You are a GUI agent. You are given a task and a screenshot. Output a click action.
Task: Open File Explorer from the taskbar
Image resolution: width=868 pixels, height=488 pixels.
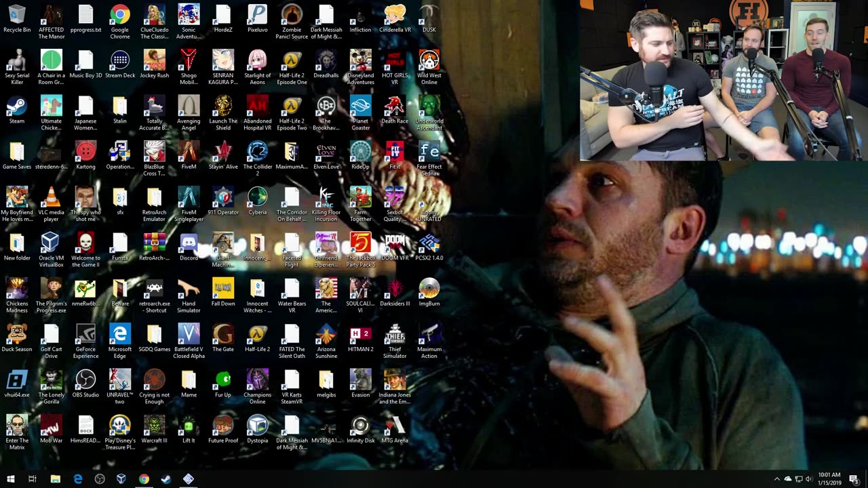[55, 479]
